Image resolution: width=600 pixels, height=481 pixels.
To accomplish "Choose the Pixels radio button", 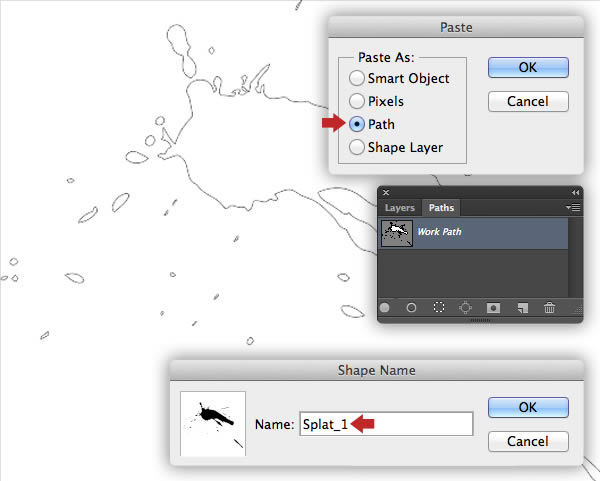I will (x=357, y=101).
